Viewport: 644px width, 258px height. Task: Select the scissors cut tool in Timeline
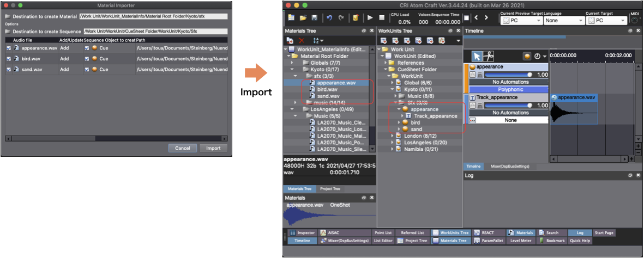[489, 56]
